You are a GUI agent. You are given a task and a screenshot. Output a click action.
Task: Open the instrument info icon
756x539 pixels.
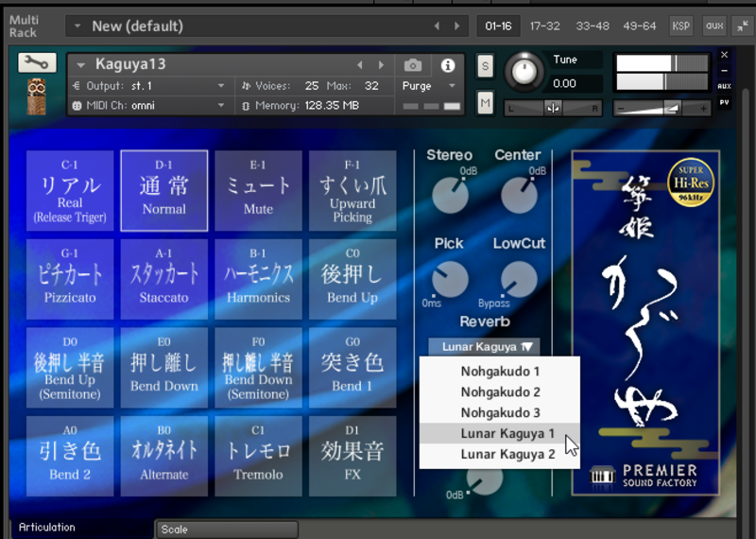(448, 65)
